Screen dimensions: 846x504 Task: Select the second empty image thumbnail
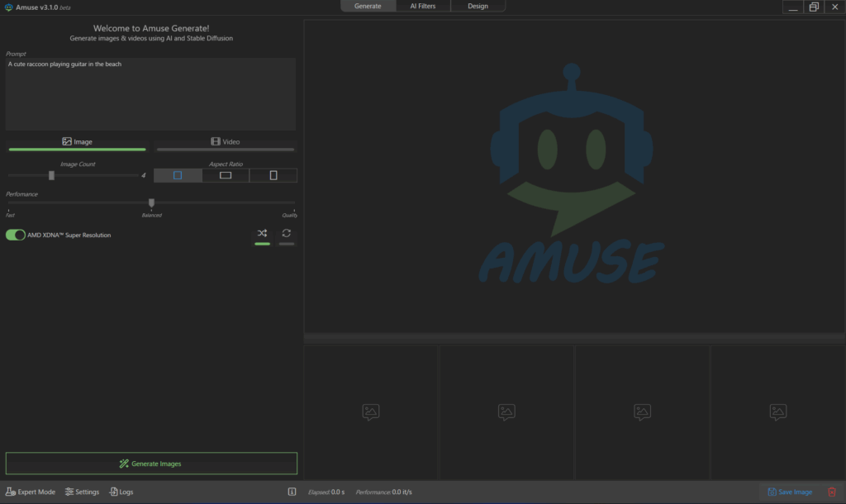pyautogui.click(x=506, y=412)
